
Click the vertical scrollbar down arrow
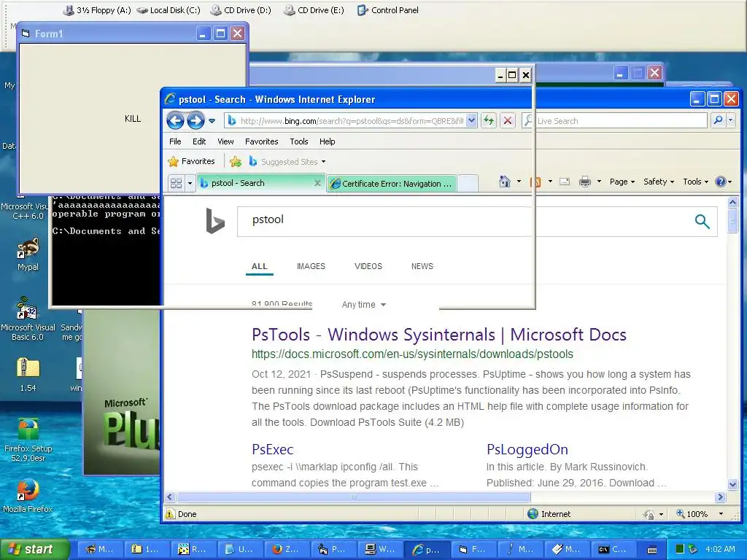(x=732, y=484)
